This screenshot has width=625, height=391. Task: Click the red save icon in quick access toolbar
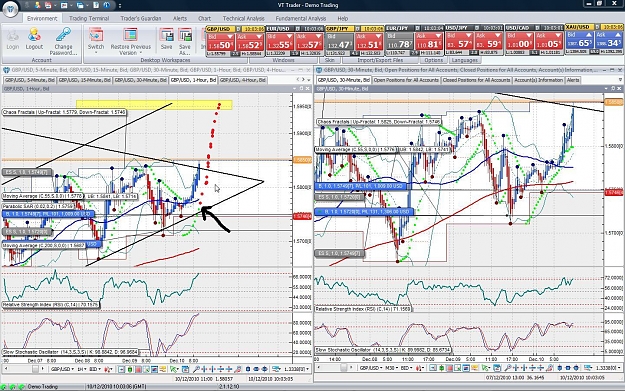[48, 5]
